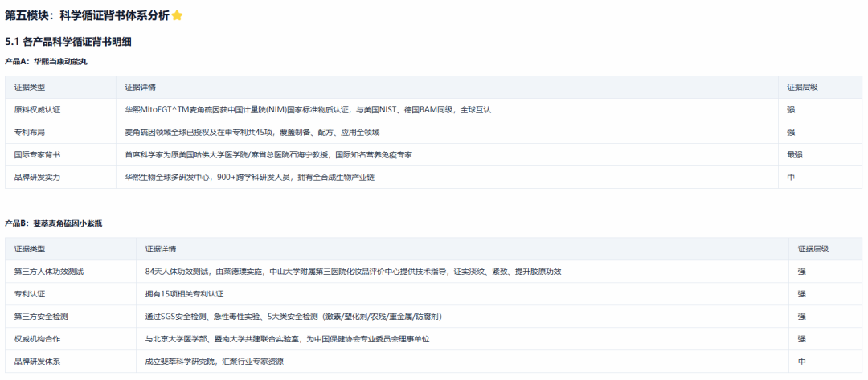This screenshot has width=868, height=380.
Task: Click '证据类型' header in product B table
Action: [x=30, y=249]
